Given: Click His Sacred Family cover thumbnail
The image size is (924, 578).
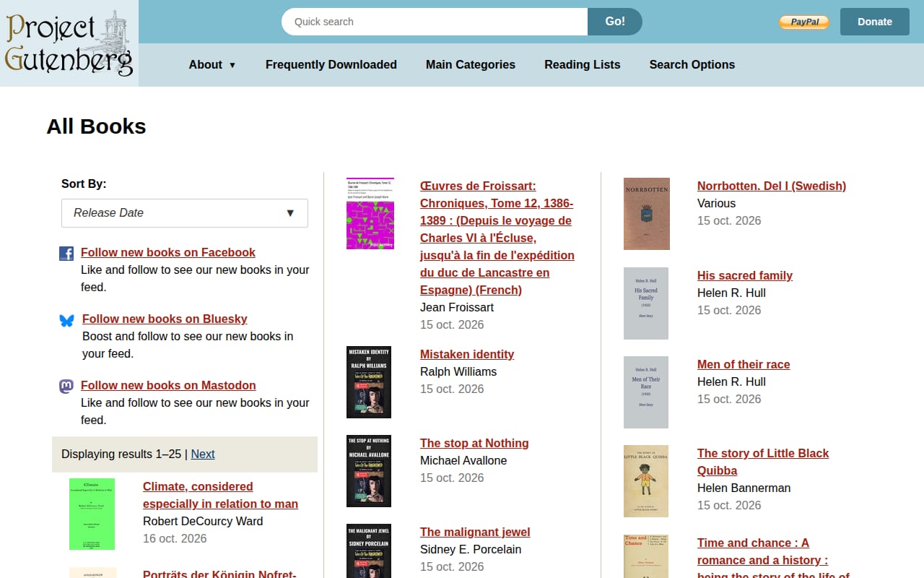Looking at the screenshot, I should click(646, 303).
